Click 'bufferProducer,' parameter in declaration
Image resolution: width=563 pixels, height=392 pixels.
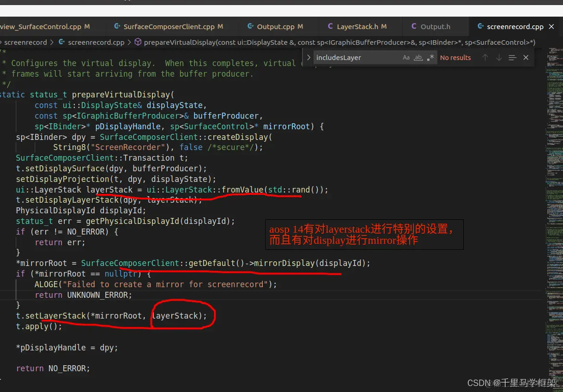pos(228,116)
